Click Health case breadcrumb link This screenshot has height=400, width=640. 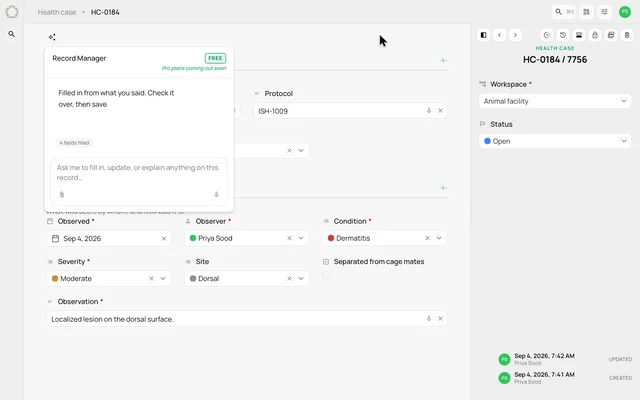click(x=57, y=12)
